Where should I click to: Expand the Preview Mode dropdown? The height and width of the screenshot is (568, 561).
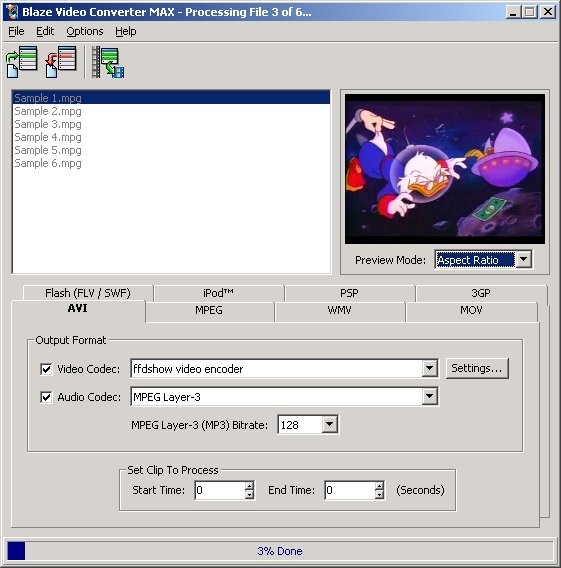click(x=524, y=259)
